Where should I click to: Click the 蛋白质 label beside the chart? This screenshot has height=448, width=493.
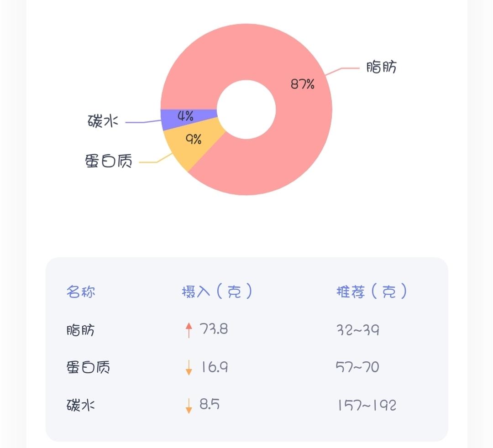tap(109, 161)
